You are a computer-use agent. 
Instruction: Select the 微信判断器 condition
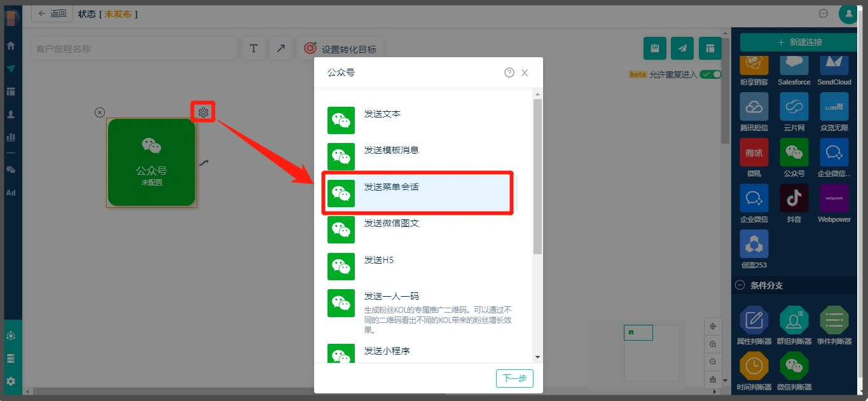[794, 371]
